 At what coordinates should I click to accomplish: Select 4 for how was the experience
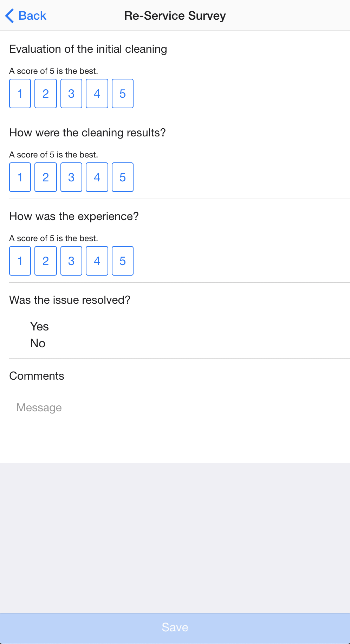(97, 261)
